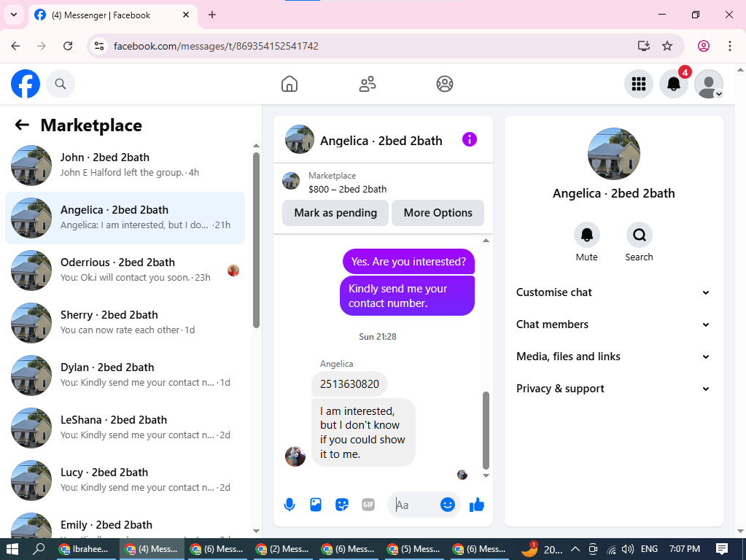Open the Facebook search icon
The image size is (746, 560).
point(60,84)
